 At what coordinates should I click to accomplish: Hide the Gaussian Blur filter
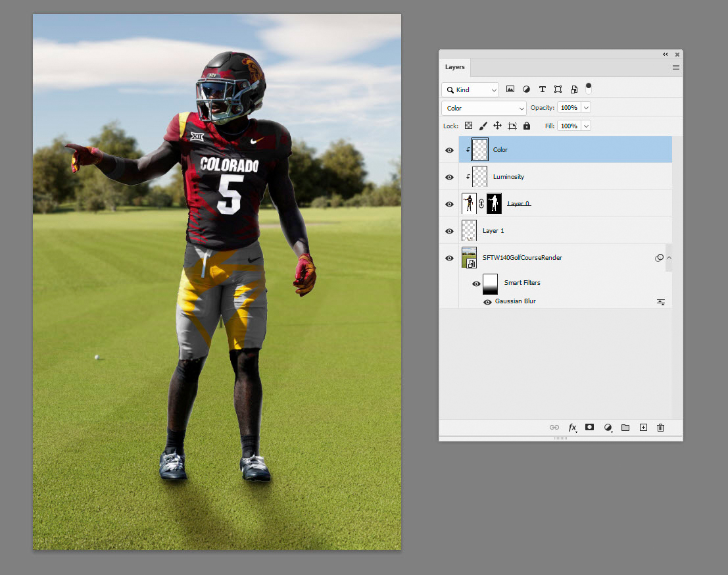pyautogui.click(x=487, y=302)
